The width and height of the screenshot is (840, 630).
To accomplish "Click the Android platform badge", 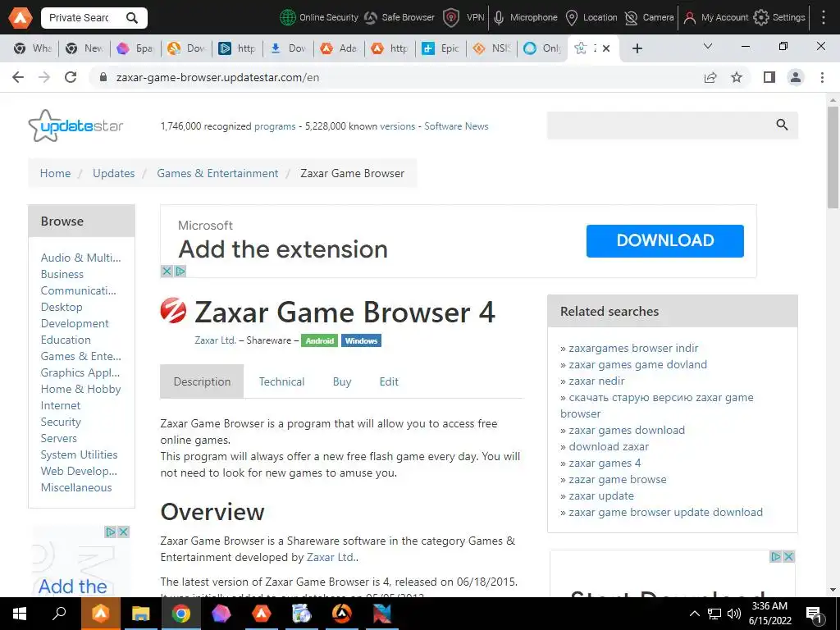I will [319, 340].
